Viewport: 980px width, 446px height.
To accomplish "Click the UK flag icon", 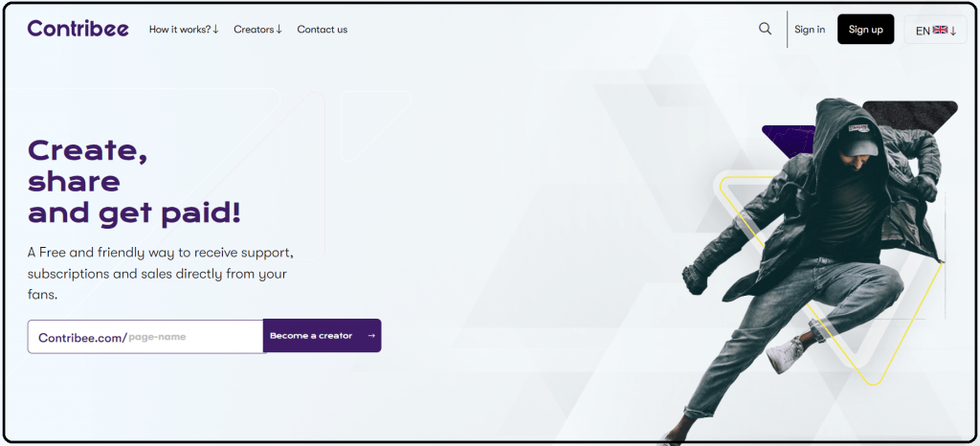I will click(x=940, y=30).
